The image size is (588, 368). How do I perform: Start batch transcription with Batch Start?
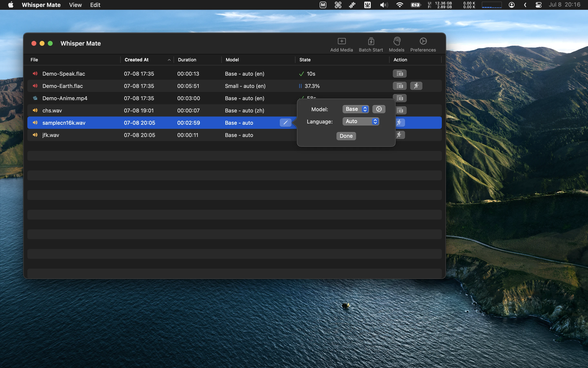pyautogui.click(x=371, y=45)
